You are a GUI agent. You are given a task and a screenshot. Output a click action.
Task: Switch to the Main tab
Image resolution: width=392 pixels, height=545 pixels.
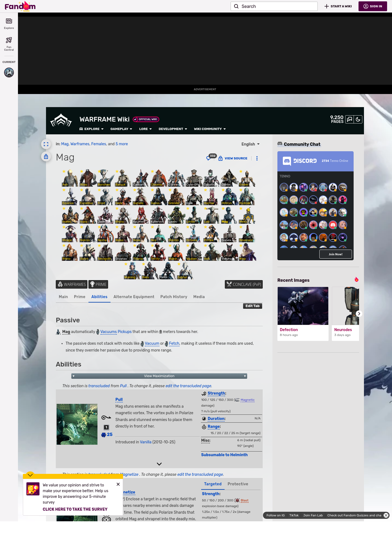click(63, 297)
